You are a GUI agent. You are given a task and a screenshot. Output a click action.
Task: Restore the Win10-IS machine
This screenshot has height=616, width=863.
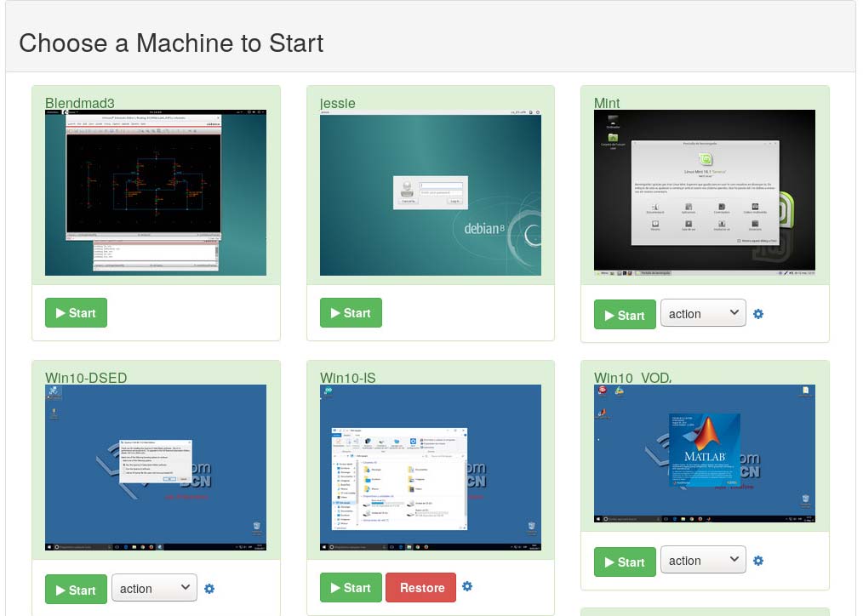(x=420, y=587)
